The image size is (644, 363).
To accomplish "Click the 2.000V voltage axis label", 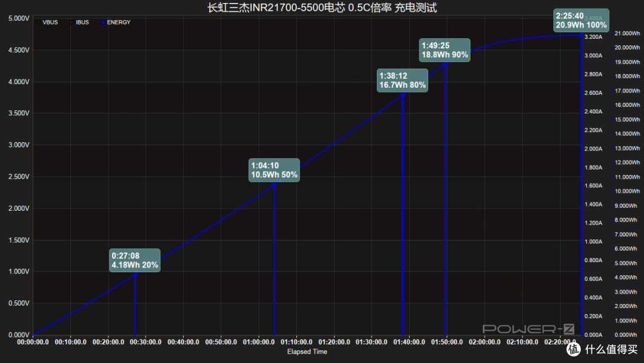I will point(19,208).
